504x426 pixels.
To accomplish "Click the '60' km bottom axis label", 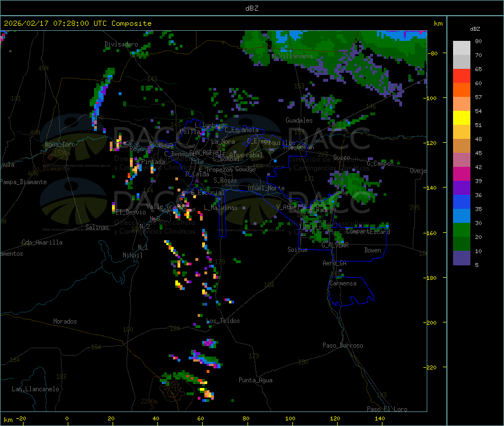I will (200, 418).
